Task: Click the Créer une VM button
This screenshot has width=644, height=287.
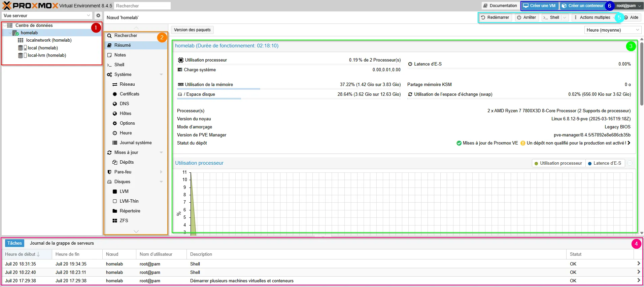Action: pyautogui.click(x=540, y=6)
